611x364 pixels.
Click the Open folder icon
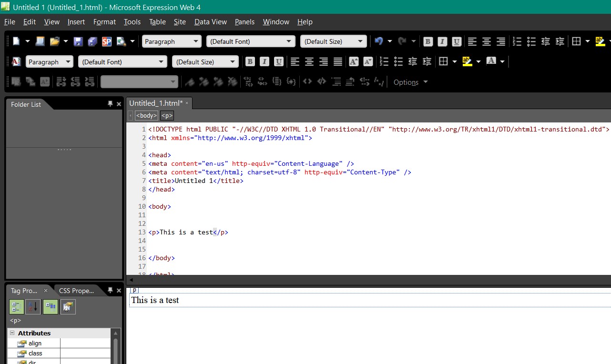pyautogui.click(x=54, y=41)
